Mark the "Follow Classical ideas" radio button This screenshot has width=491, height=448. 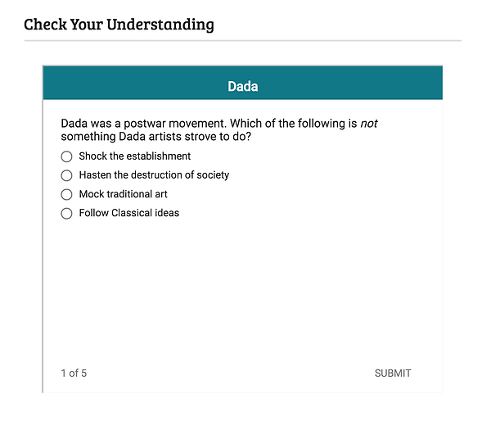(x=67, y=214)
